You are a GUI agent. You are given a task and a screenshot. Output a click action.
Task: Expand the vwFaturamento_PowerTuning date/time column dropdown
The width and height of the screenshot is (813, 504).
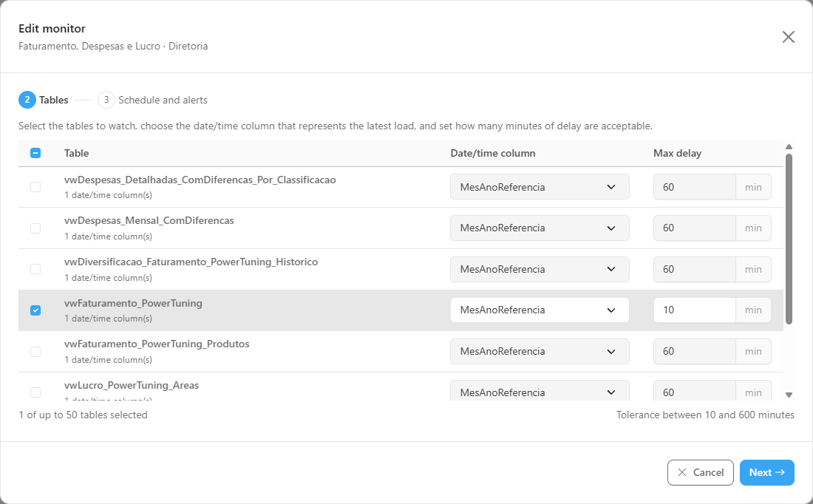[540, 310]
